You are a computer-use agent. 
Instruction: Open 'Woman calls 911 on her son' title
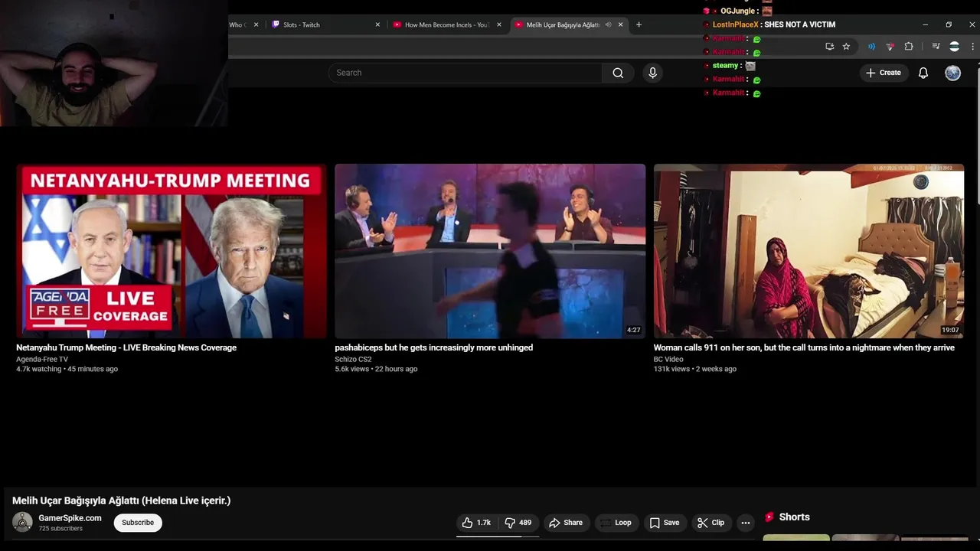(804, 347)
